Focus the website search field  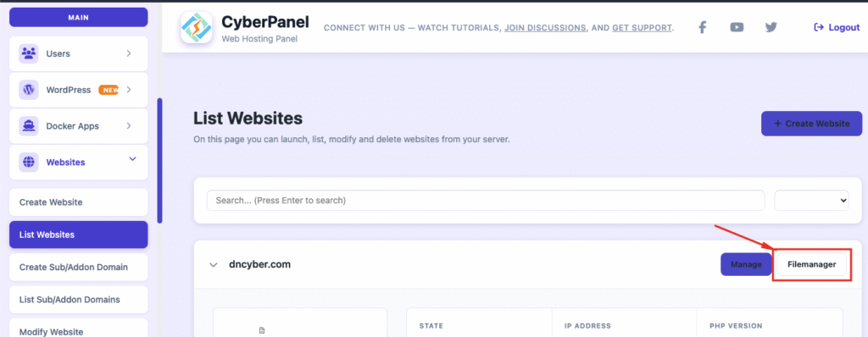486,201
